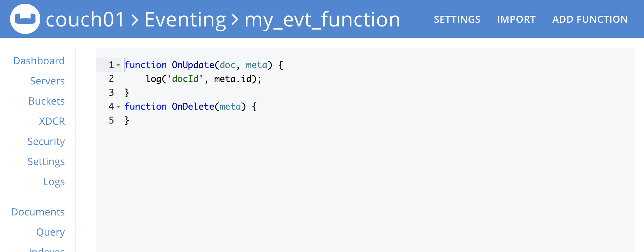Open the IMPORT header option
644x252 pixels.
[516, 19]
